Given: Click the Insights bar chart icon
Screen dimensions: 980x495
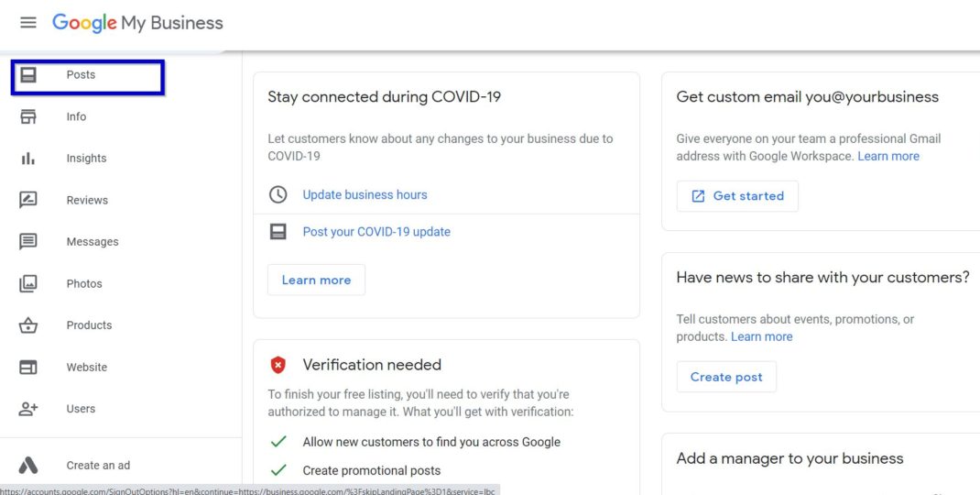Looking at the screenshot, I should [28, 159].
